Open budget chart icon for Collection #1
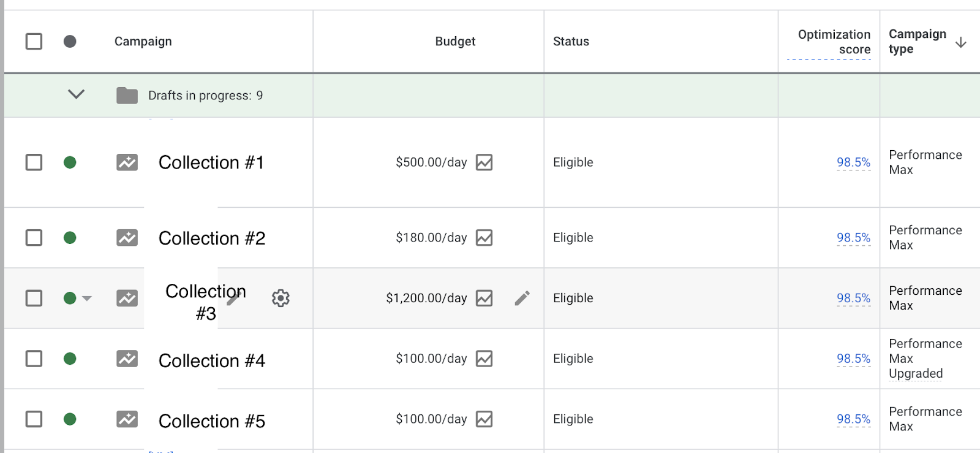The image size is (980, 453). tap(484, 162)
